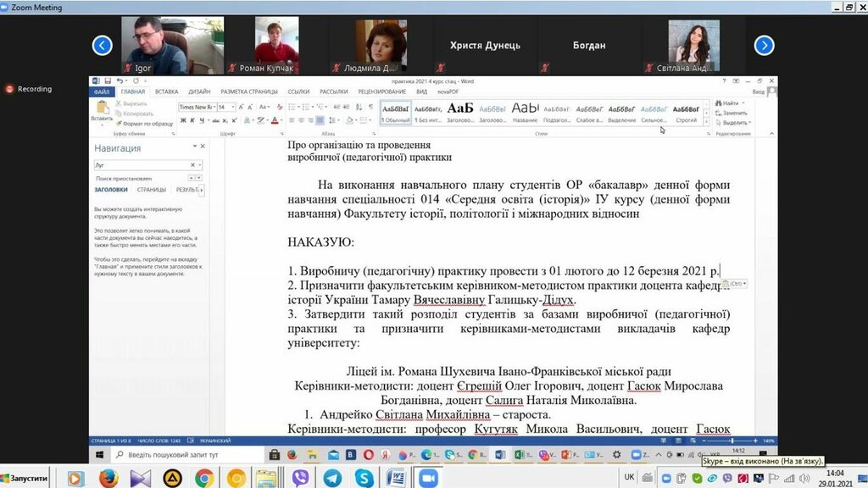Open the font name dropdown (Times New Roman)
This screenshot has height=488, width=868.
213,108
